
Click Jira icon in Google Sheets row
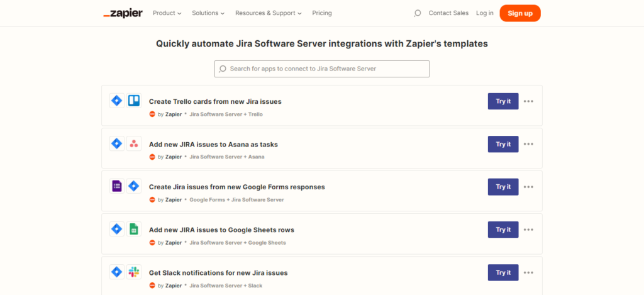(x=117, y=229)
